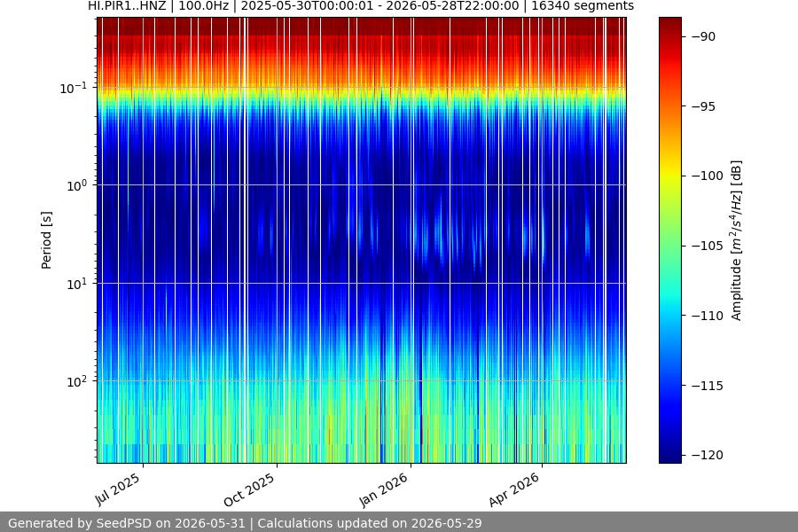Click the -115 colorbar tick label
The width and height of the screenshot is (798, 532).
tap(707, 386)
